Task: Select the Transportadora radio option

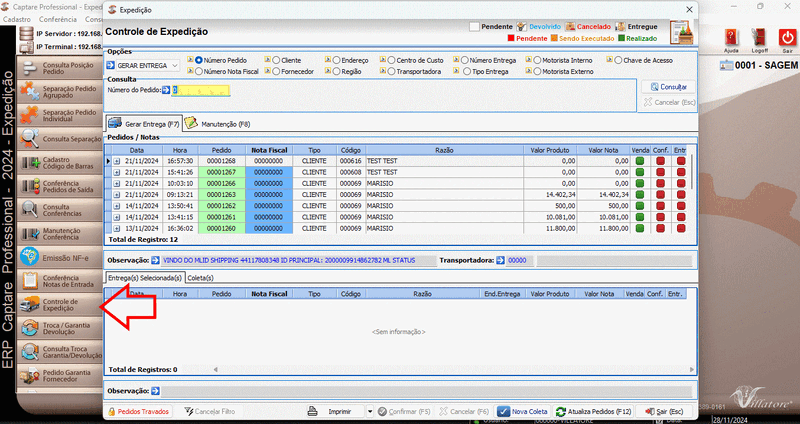Action: (x=392, y=71)
